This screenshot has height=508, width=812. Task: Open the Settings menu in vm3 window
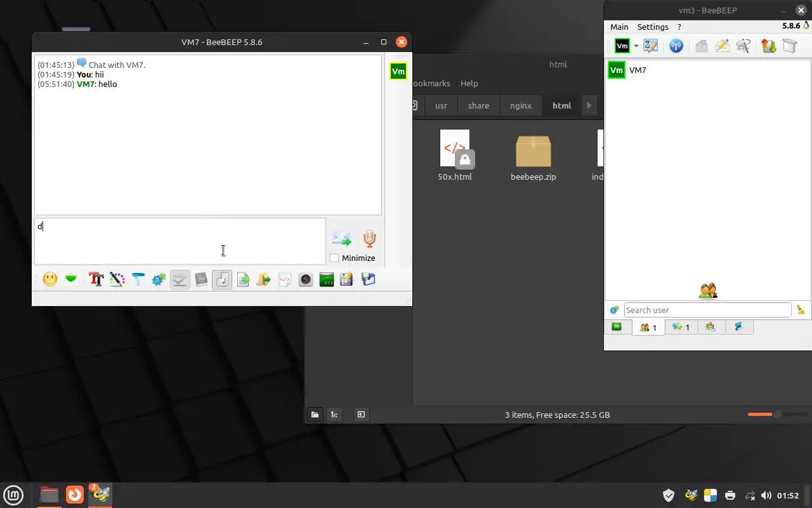[653, 27]
